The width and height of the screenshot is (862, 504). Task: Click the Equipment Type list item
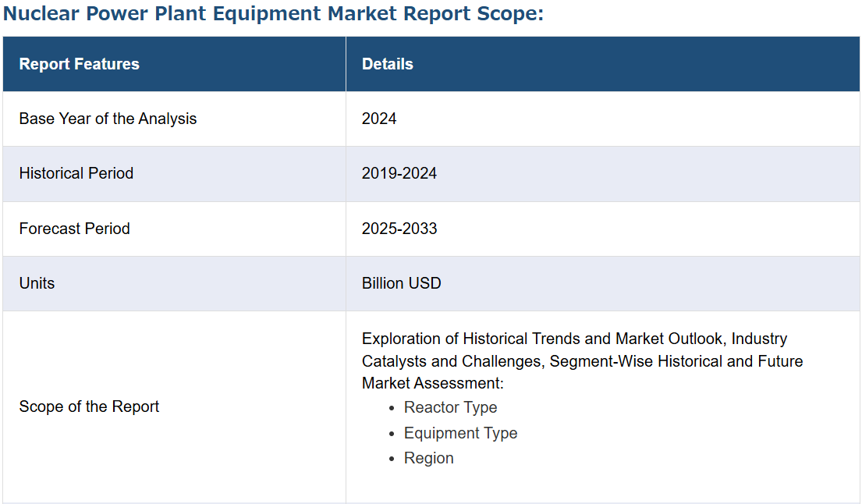[x=460, y=433]
